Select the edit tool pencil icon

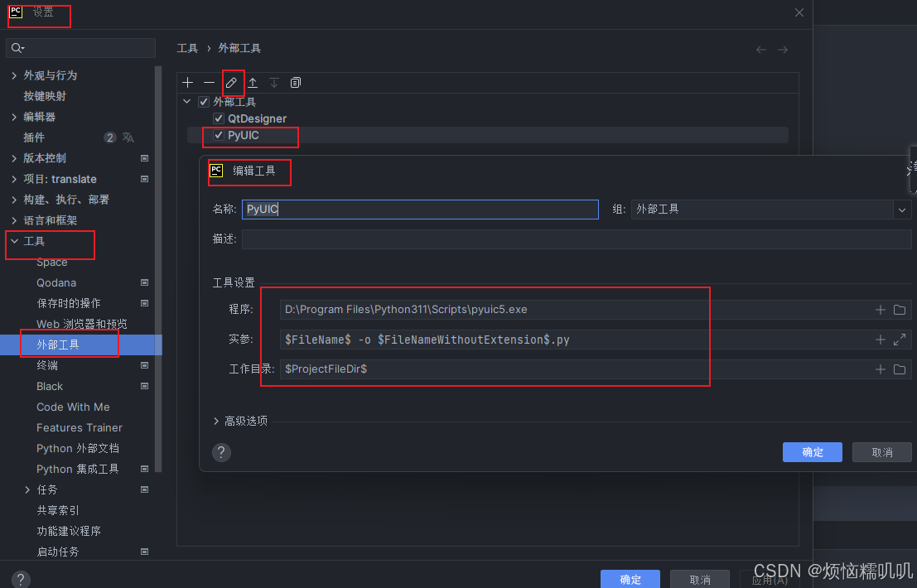[x=232, y=82]
